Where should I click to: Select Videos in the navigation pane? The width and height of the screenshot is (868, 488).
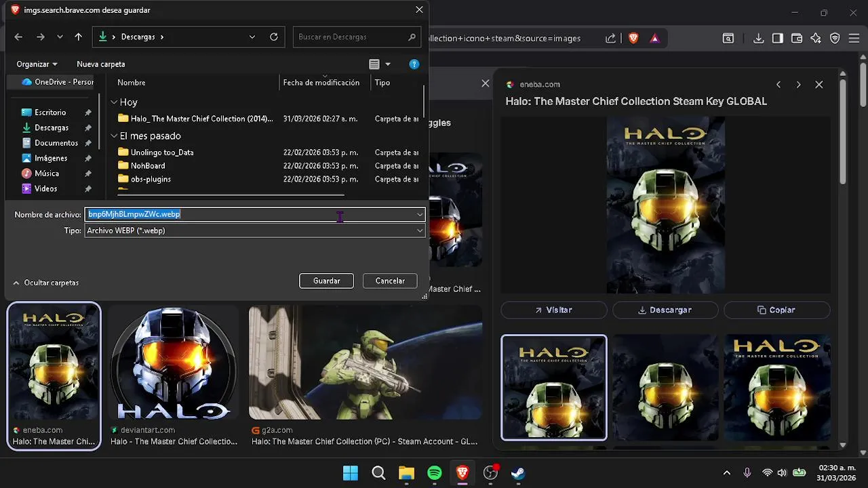point(46,189)
